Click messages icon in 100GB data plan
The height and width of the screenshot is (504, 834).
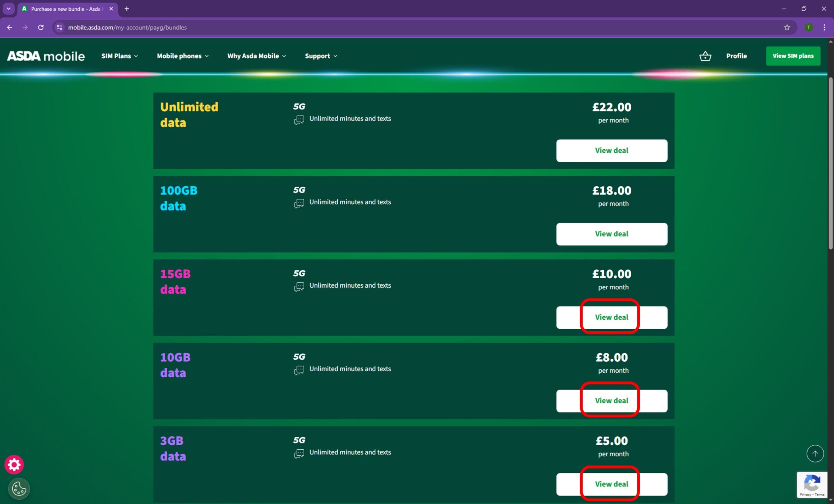point(299,203)
